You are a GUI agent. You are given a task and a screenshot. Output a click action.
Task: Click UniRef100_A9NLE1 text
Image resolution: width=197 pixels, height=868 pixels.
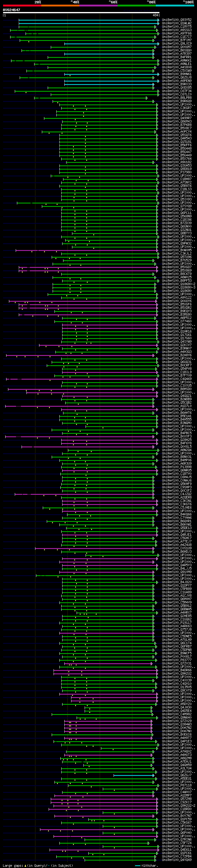tap(177, 64)
